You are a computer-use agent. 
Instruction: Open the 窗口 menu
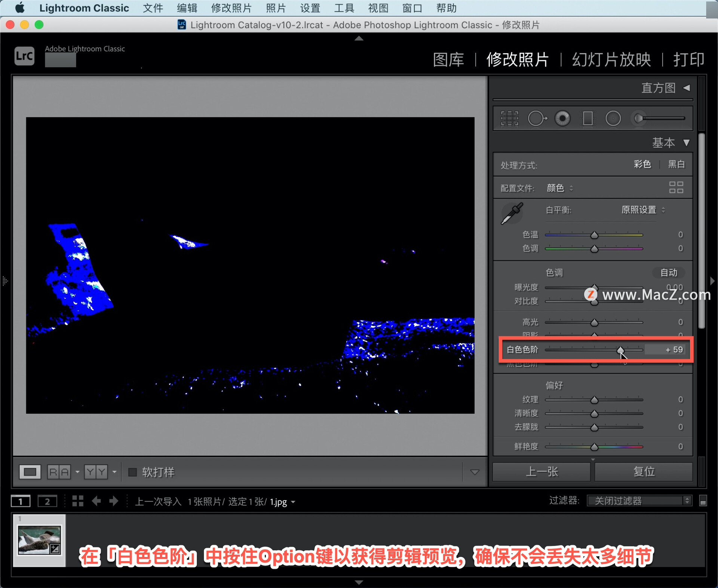tap(412, 8)
